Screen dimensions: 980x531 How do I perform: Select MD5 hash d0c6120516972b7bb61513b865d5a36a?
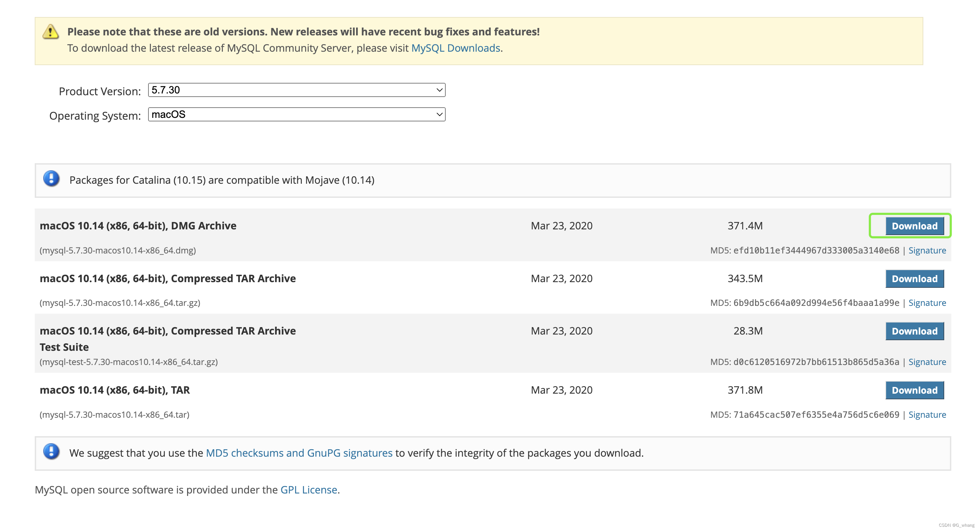[x=816, y=361]
